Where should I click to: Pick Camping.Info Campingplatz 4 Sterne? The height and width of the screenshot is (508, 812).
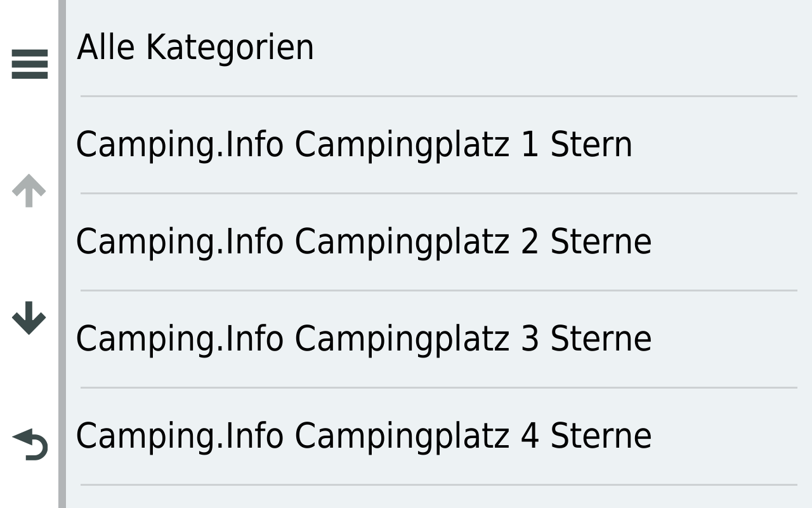click(x=363, y=436)
